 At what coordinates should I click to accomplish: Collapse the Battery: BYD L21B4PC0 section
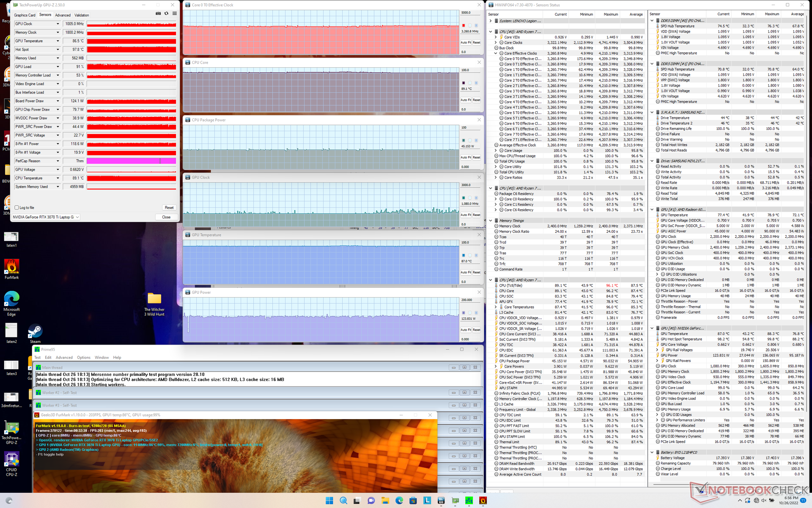coord(652,453)
